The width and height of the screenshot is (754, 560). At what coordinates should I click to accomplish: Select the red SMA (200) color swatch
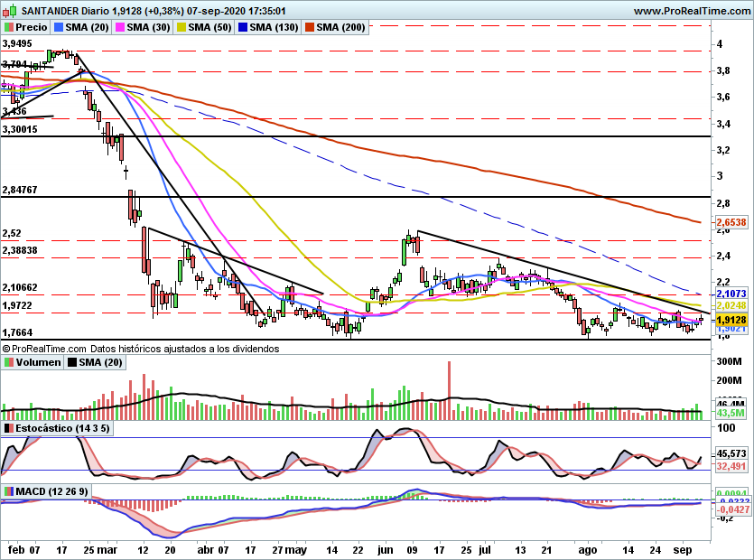pos(308,28)
